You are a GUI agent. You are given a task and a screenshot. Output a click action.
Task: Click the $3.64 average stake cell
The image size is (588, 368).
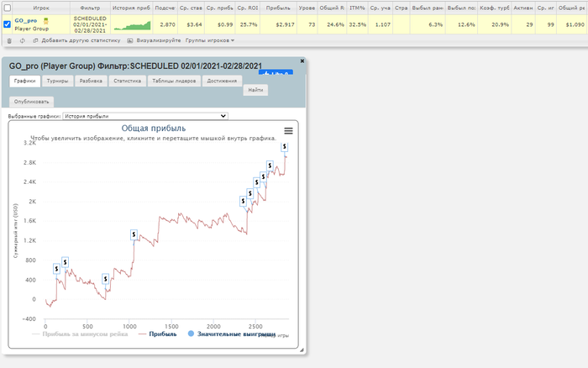pyautogui.click(x=191, y=24)
